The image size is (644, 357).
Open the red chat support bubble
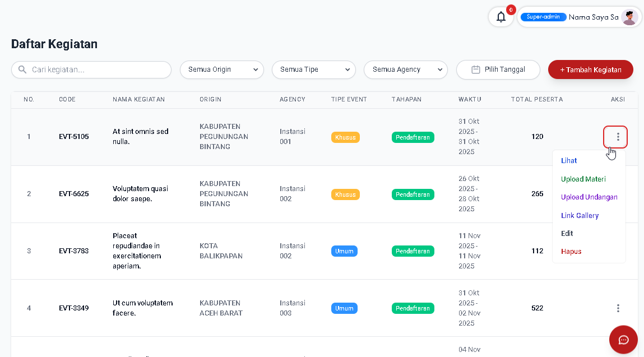623,340
